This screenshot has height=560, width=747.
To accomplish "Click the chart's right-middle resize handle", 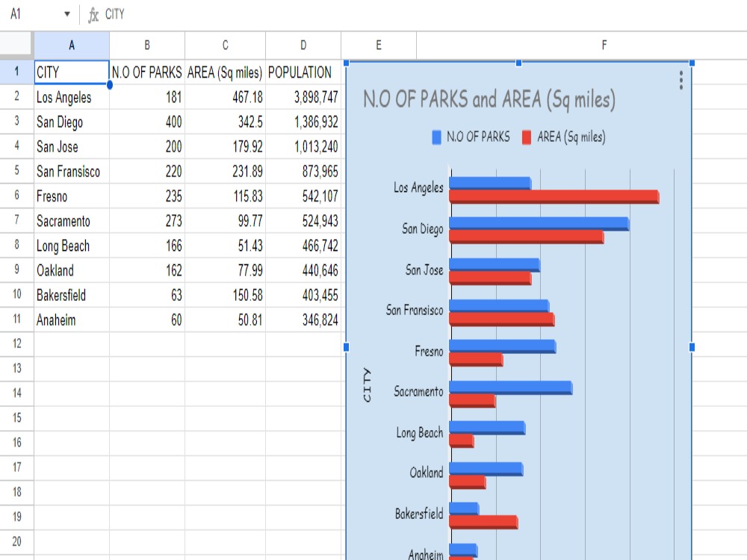I will (692, 347).
